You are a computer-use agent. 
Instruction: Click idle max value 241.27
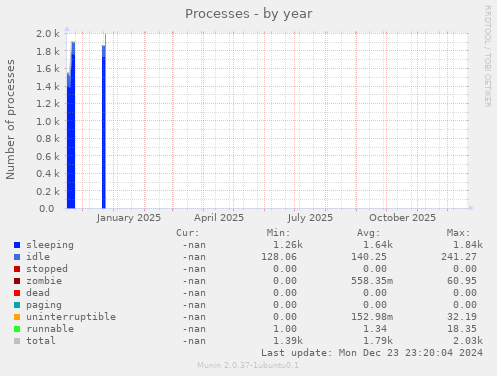(x=459, y=257)
